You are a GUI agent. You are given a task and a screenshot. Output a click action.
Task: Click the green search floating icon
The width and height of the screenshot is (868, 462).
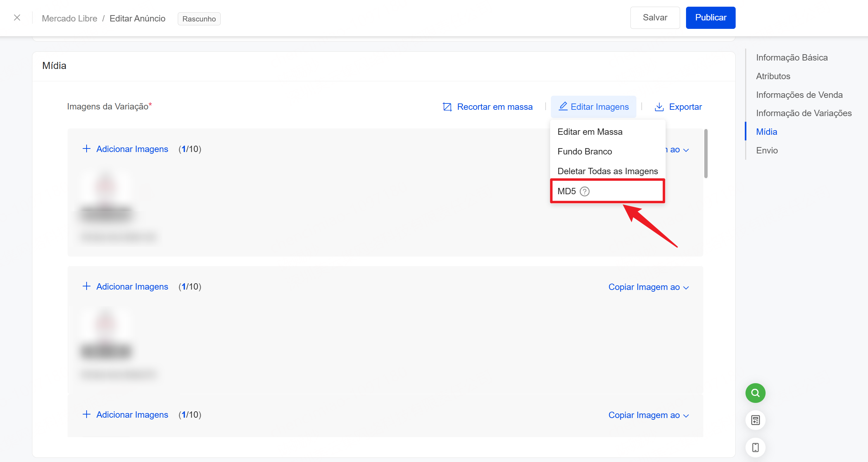(755, 393)
